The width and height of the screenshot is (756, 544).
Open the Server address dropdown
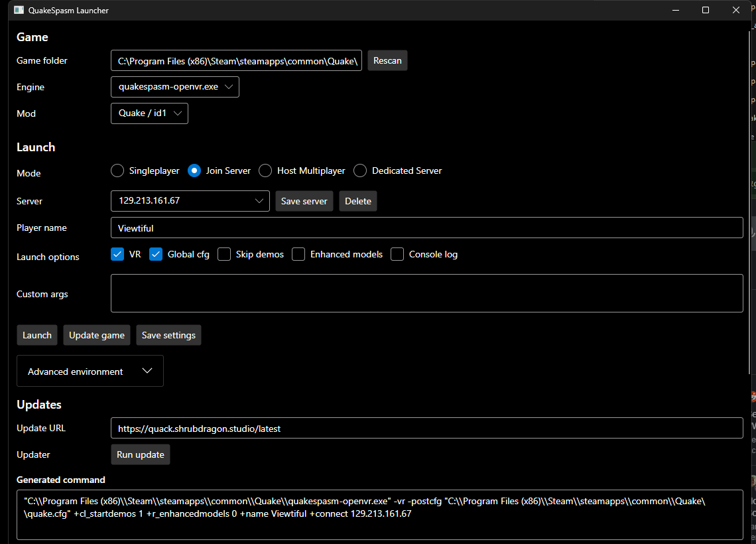(x=190, y=201)
